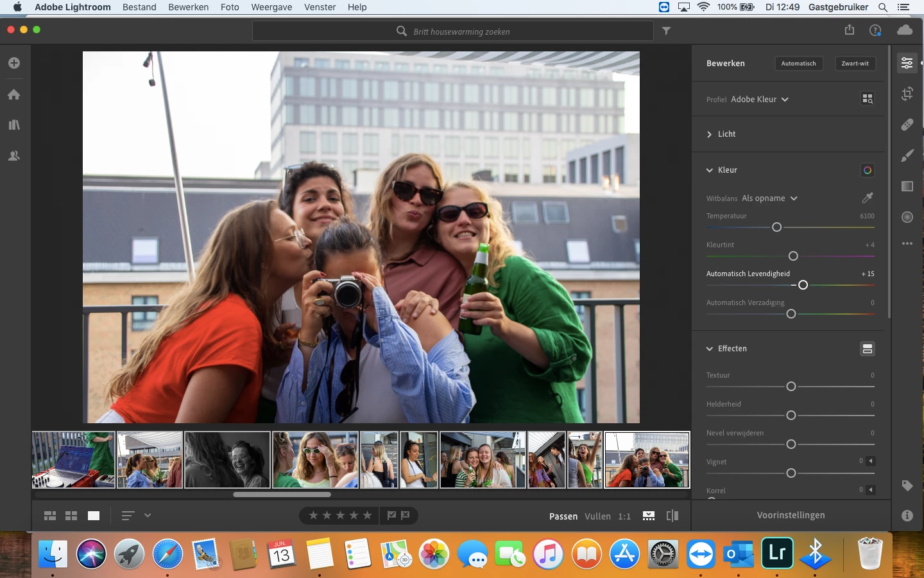
Task: Open the filter funnel next to search
Action: (x=667, y=31)
